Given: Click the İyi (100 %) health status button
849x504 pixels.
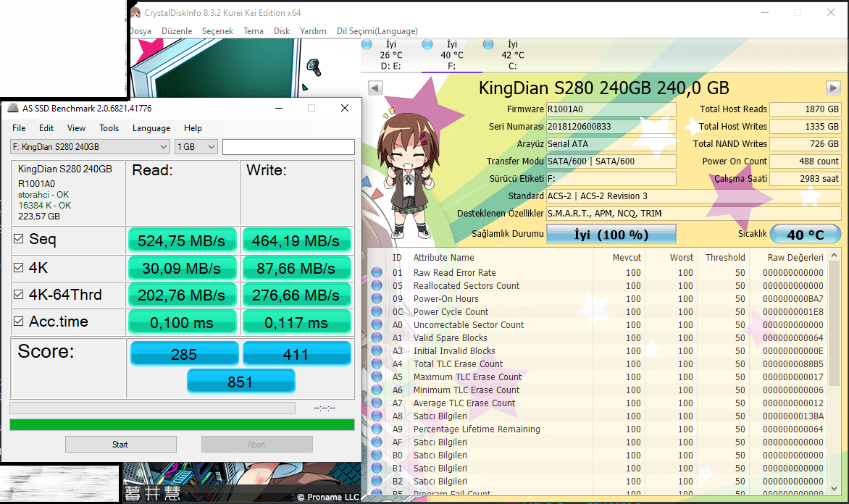Looking at the screenshot, I should (x=611, y=235).
